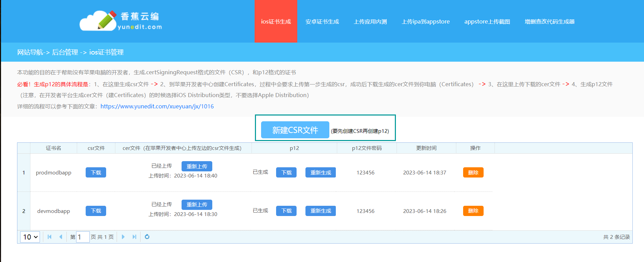Download csr file for devmodbapp
Viewport: 644px width, 262px height.
[x=96, y=211]
